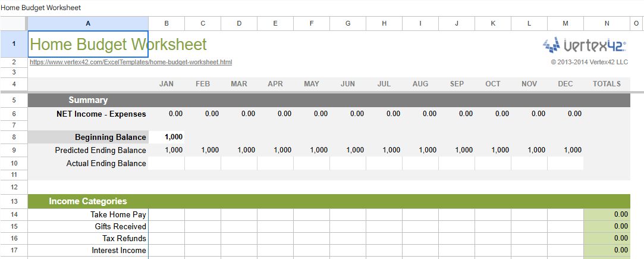
Task: Click the Interest Income label cell
Action: click(88, 251)
